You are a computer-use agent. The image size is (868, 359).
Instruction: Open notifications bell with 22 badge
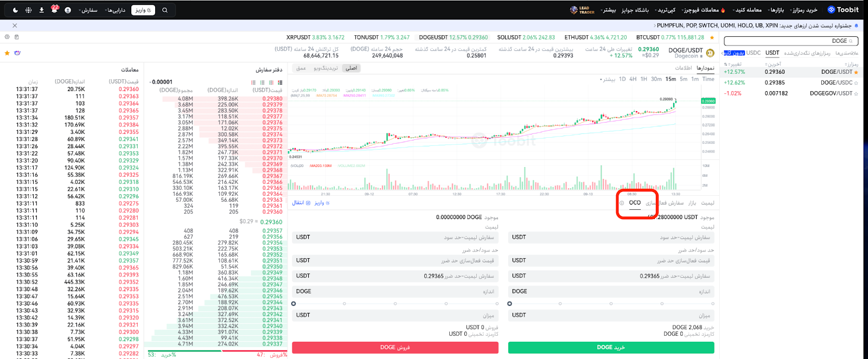point(54,9)
